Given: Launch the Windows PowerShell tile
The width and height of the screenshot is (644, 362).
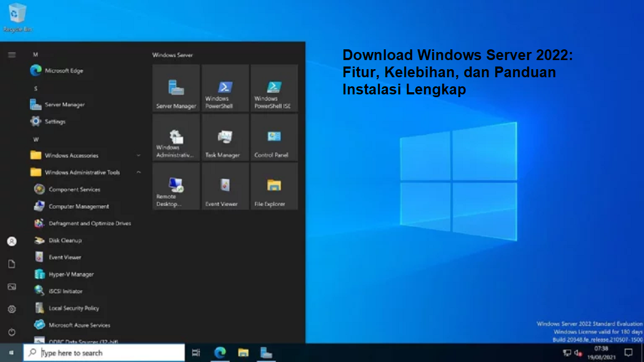Looking at the screenshot, I should (x=224, y=88).
